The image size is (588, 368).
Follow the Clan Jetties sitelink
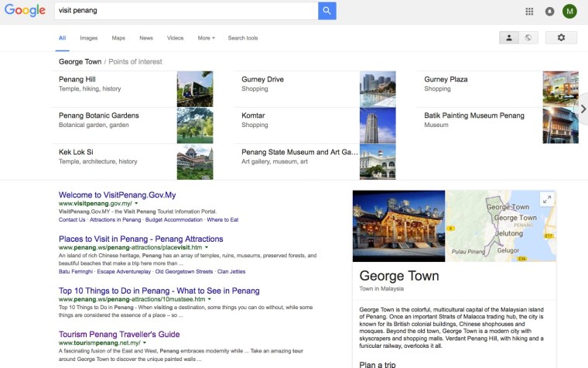[x=231, y=271]
